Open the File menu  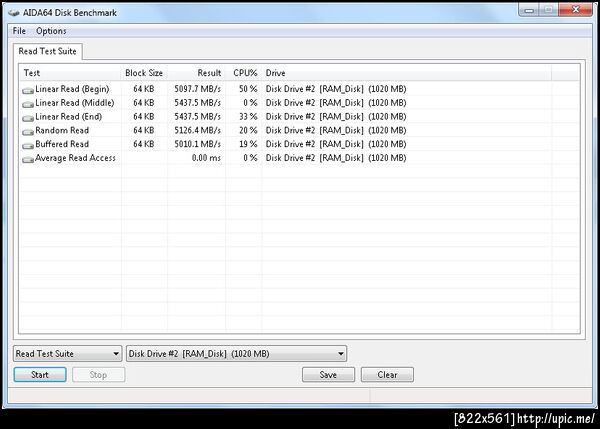click(19, 31)
